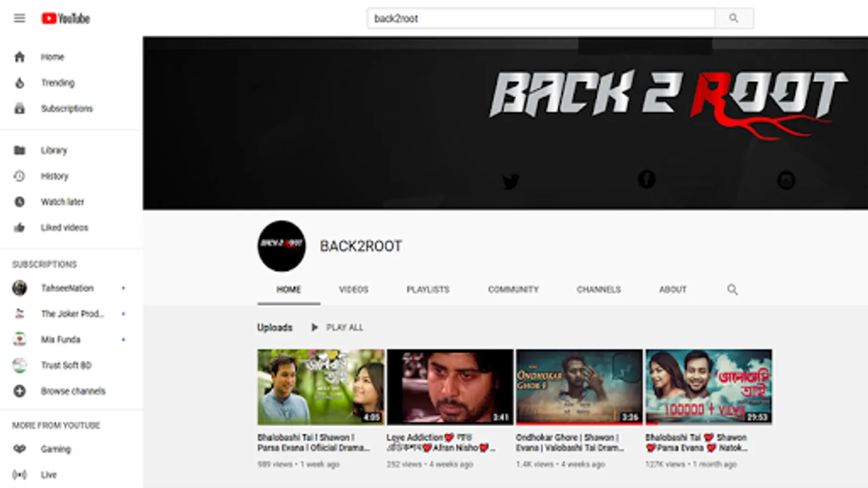
Task: Click the 'Ondhokar Ghore | Shawon | Evana' title
Action: (x=570, y=442)
